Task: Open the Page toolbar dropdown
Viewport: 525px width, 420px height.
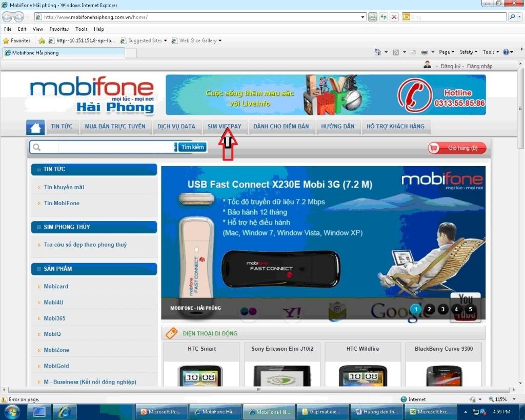Action: point(447,52)
